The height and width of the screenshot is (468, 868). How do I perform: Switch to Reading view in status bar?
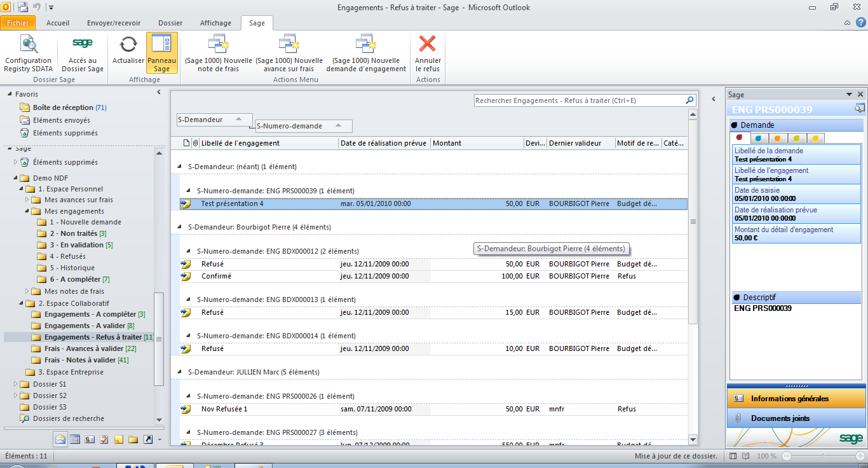(x=745, y=456)
